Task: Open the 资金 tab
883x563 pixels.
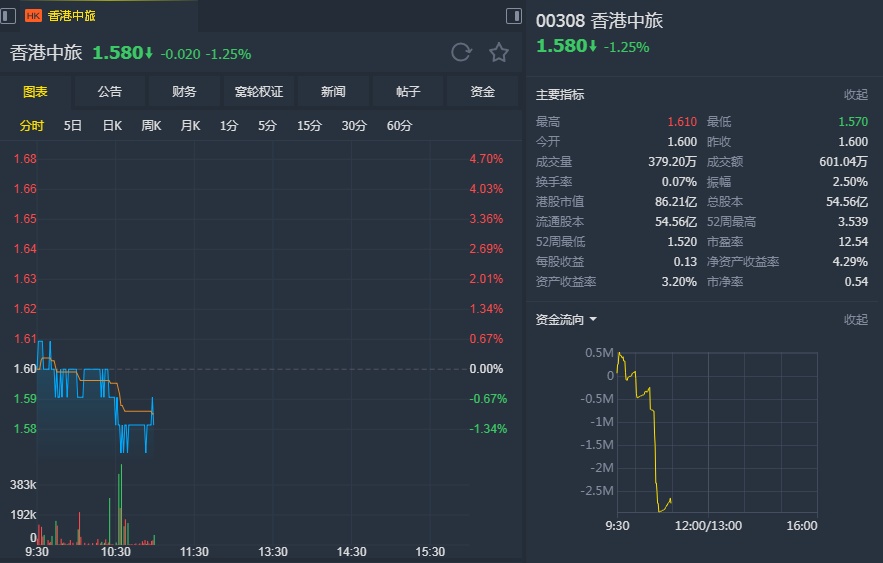Action: click(483, 92)
